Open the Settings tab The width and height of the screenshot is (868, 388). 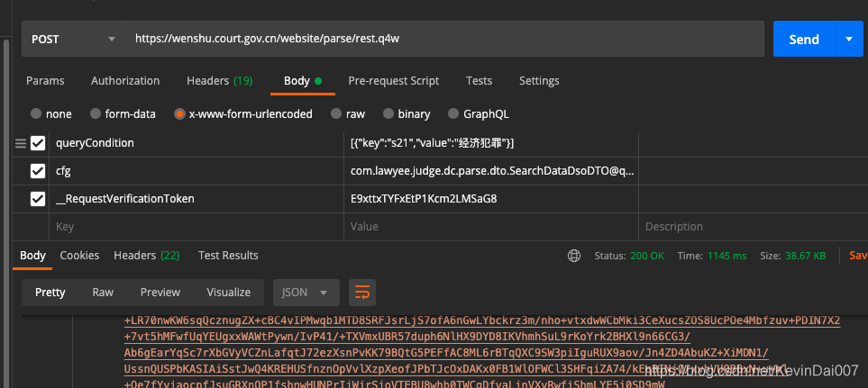(x=539, y=81)
